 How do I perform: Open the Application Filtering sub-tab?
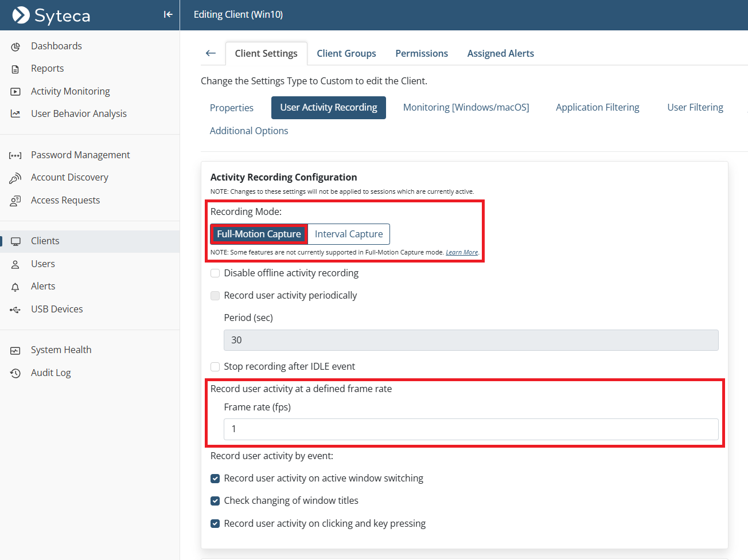(597, 107)
